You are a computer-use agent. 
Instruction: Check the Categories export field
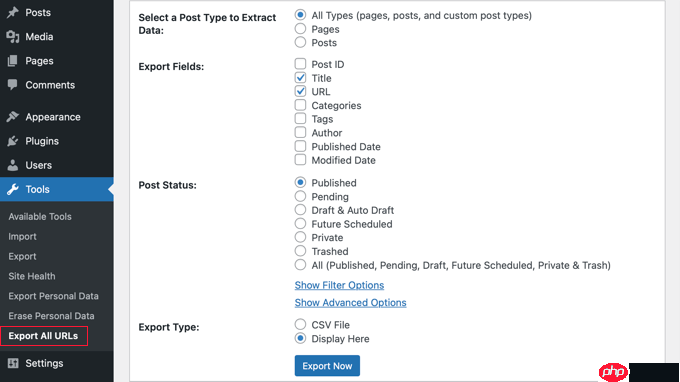[x=300, y=105]
